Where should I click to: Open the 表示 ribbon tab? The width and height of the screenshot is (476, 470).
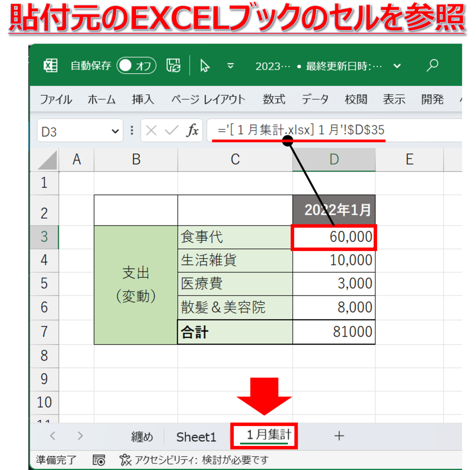[x=394, y=99]
